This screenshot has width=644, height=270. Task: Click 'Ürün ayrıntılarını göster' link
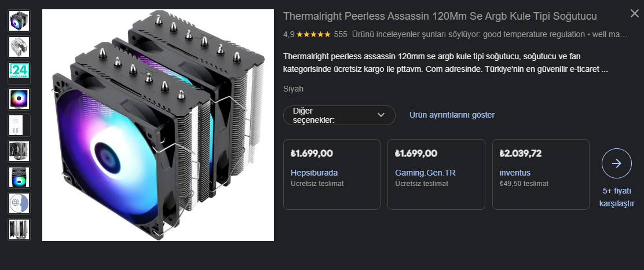tap(452, 115)
